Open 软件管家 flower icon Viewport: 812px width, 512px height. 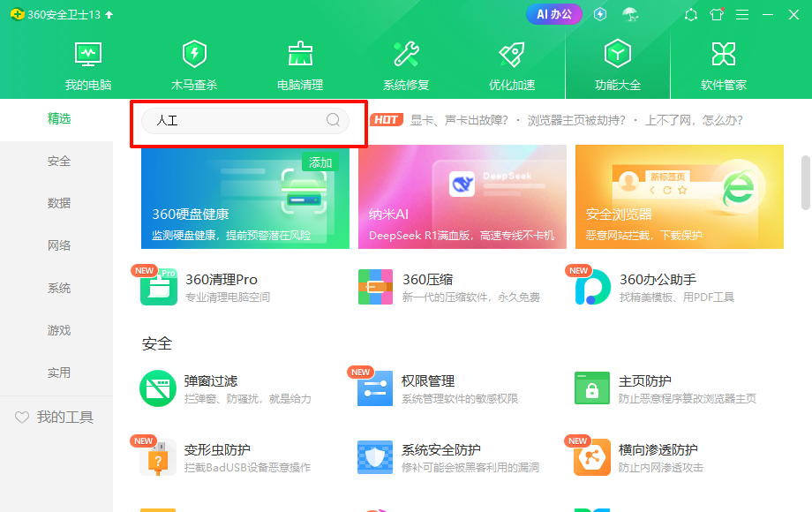click(724, 54)
